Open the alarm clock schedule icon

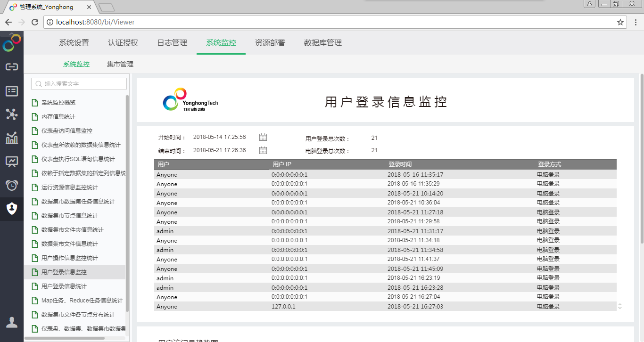(x=11, y=185)
